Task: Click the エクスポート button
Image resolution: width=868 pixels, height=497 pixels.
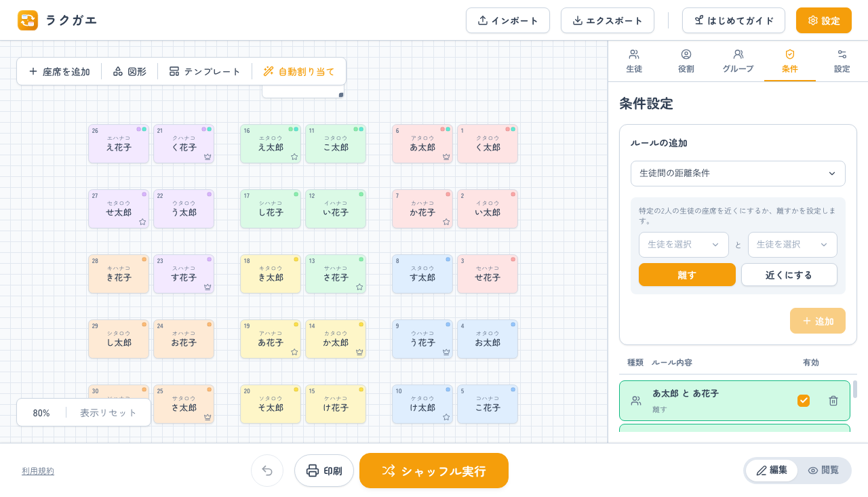Action: point(608,20)
